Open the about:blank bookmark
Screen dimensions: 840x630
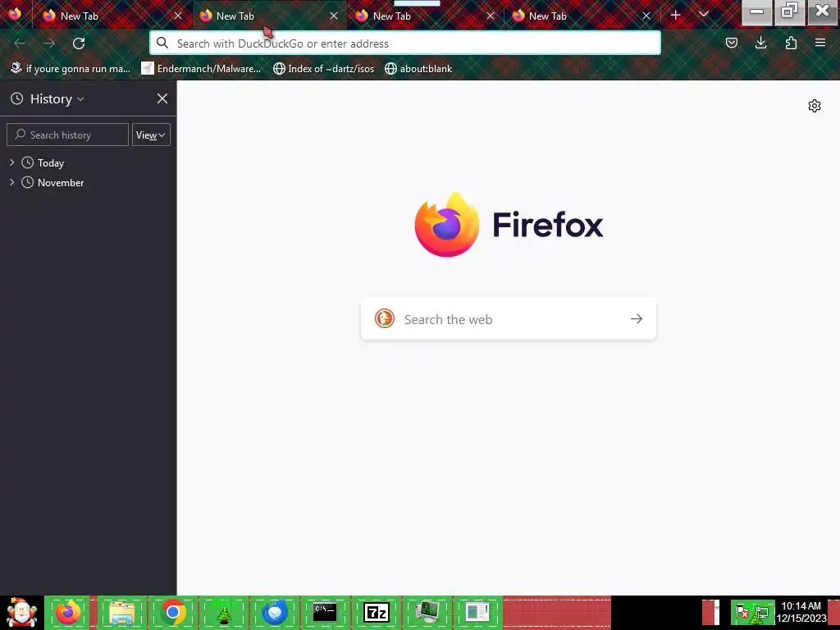pos(418,69)
